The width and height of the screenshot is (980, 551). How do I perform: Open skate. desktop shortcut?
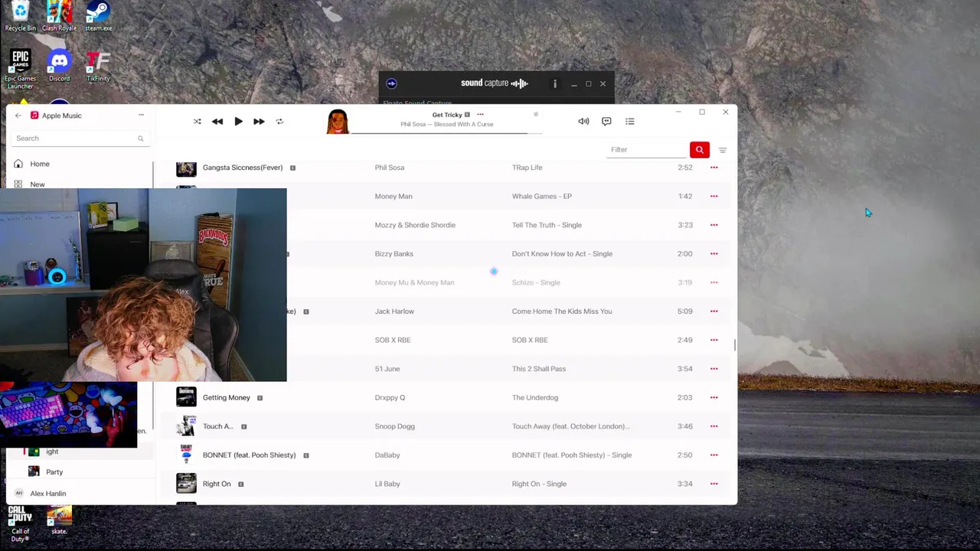pos(59,520)
